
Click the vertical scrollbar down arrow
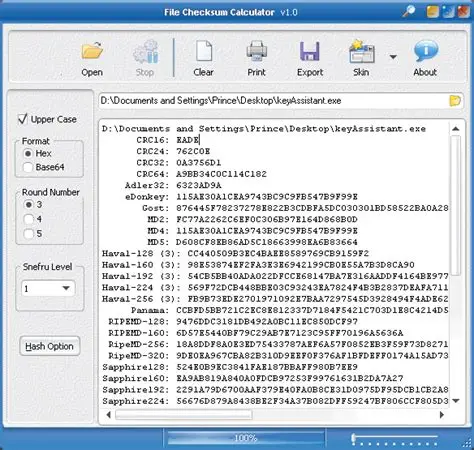pos(456,401)
